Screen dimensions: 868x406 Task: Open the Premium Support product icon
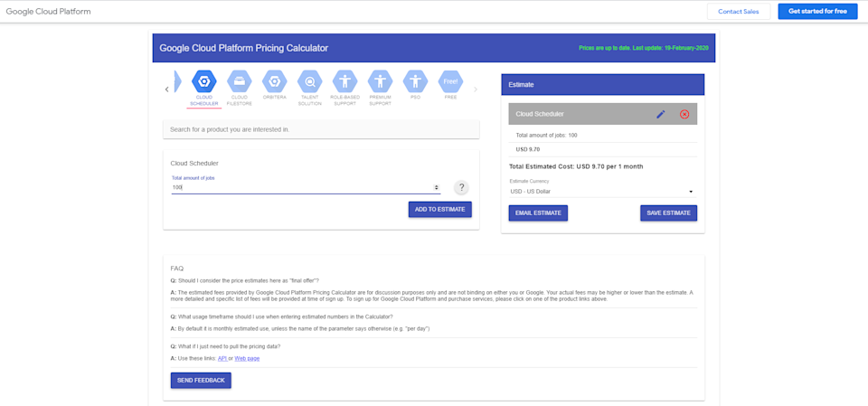[x=381, y=82]
